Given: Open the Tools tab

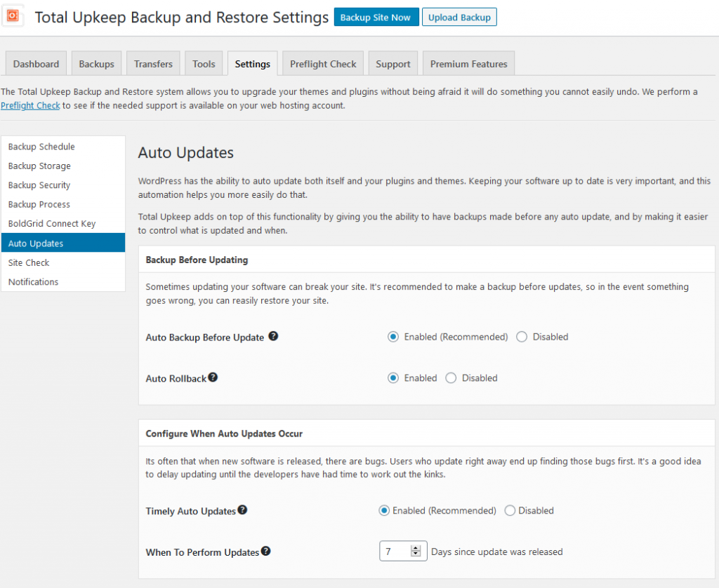Looking at the screenshot, I should tap(204, 64).
